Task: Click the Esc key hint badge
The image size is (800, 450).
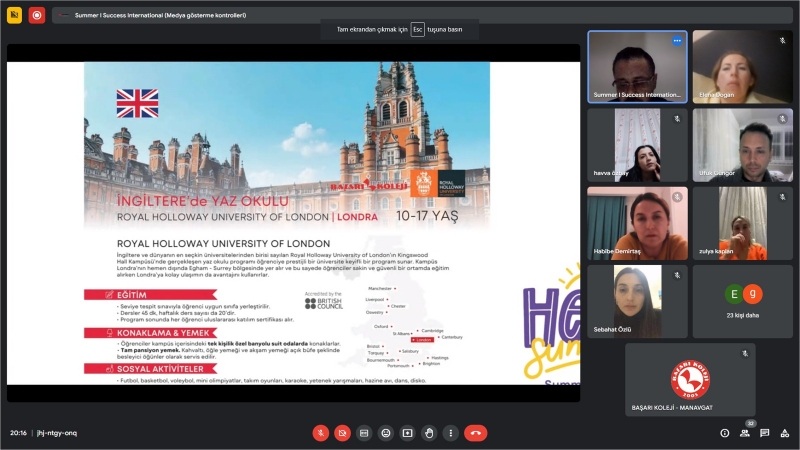Action: click(x=417, y=30)
